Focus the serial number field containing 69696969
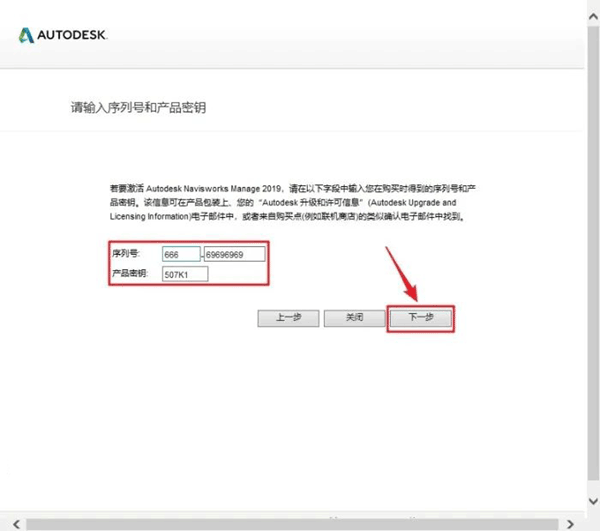Viewport: 600px width, 531px height. 235,254
